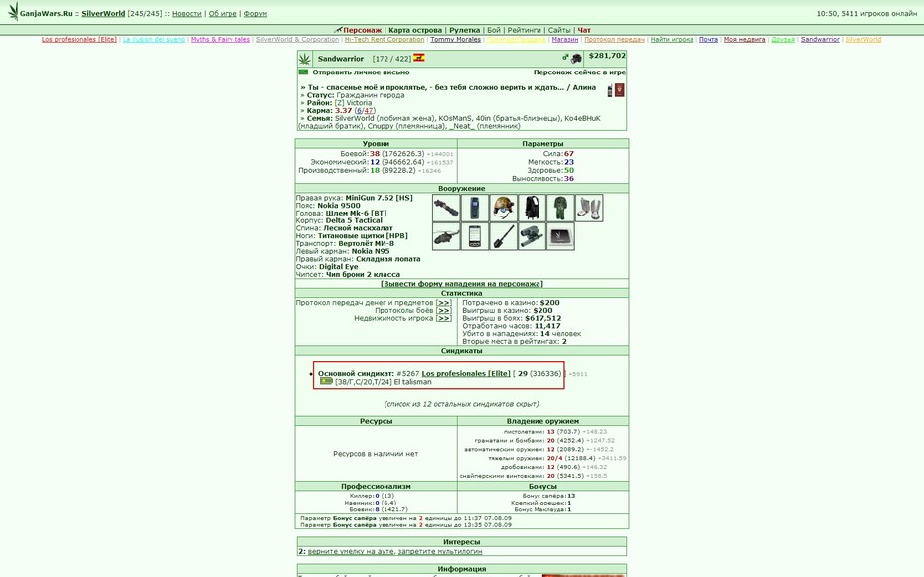Open >> next to Протоколы боёв
This screenshot has width=924, height=577.
(444, 310)
